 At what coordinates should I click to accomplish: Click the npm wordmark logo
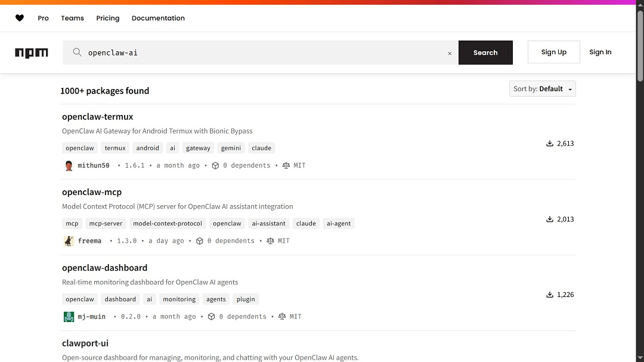(x=31, y=52)
